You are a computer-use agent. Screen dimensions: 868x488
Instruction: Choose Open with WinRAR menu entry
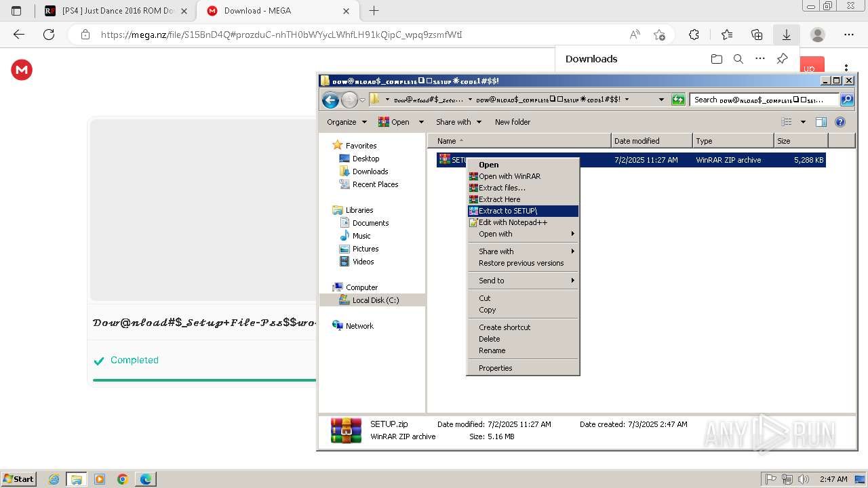pyautogui.click(x=523, y=176)
